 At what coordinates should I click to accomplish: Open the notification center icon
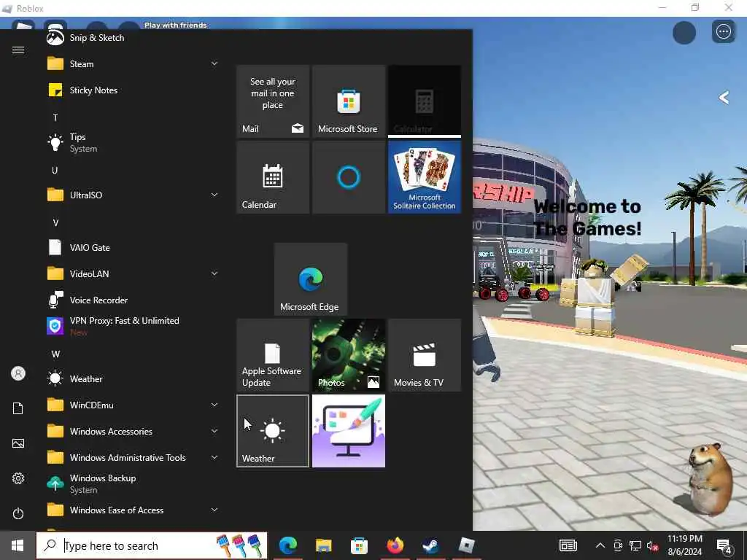724,545
